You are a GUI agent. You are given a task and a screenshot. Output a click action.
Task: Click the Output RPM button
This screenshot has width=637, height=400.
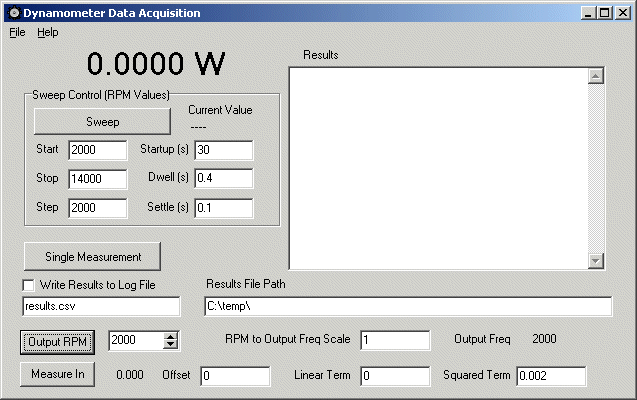point(58,340)
